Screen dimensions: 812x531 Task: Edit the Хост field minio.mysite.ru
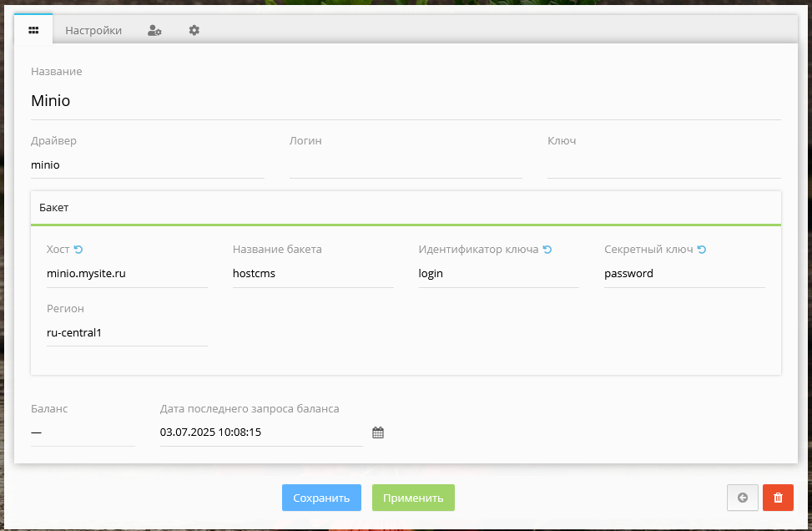127,274
